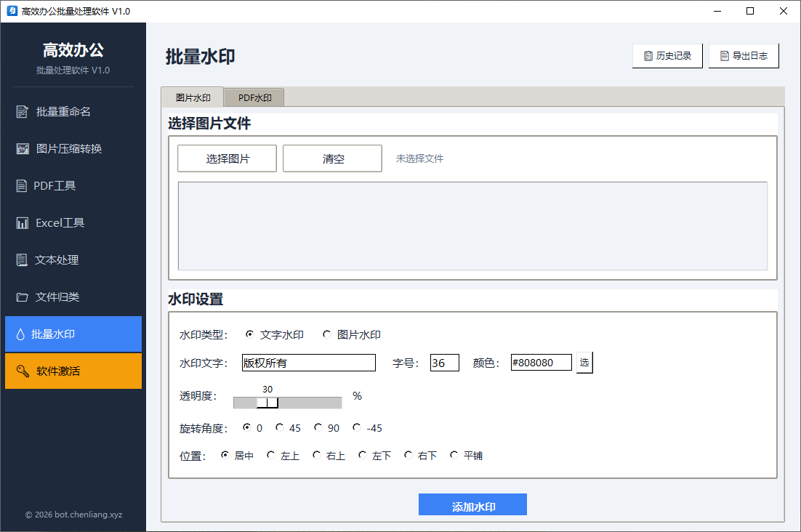This screenshot has width=801, height=532.
Task: Choose 居中 position
Action: (225, 455)
